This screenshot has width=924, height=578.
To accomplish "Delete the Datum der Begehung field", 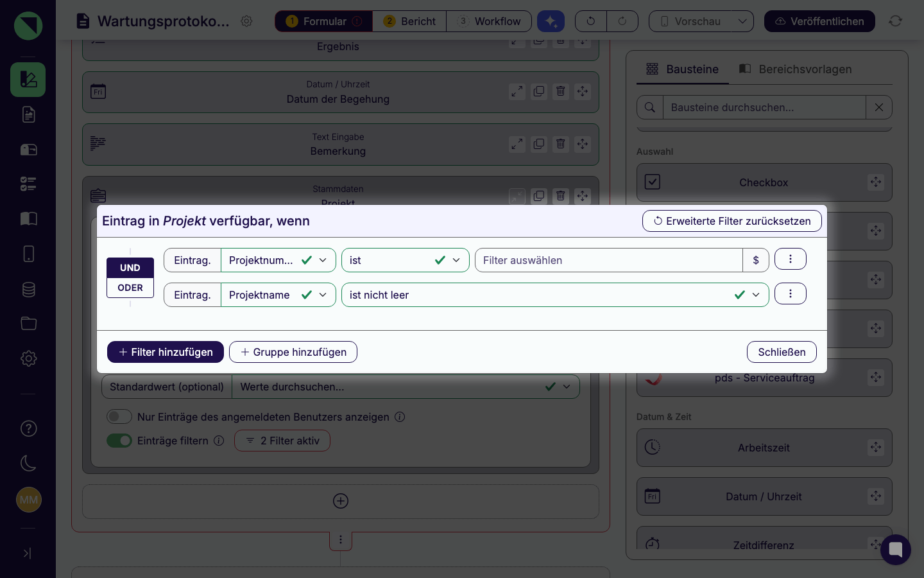I will 560,91.
